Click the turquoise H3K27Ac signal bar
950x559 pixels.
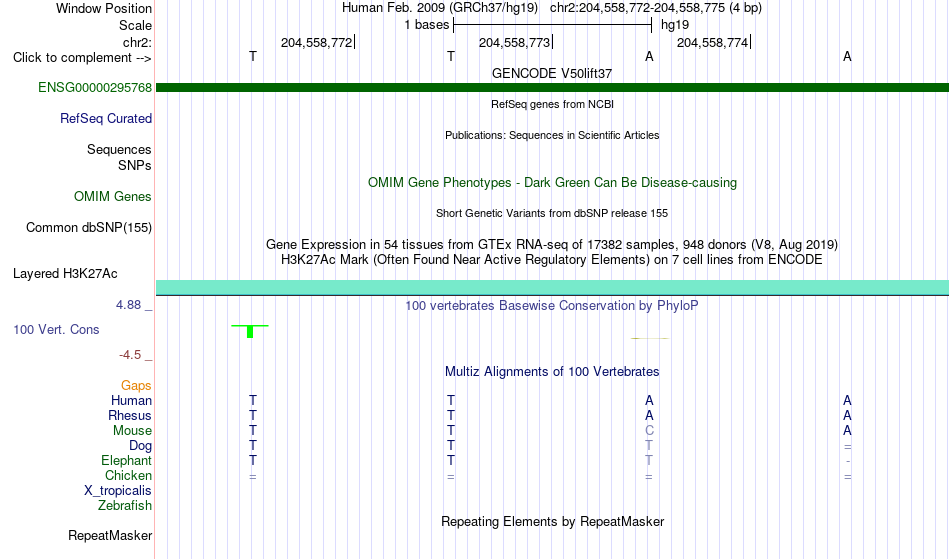click(x=553, y=288)
